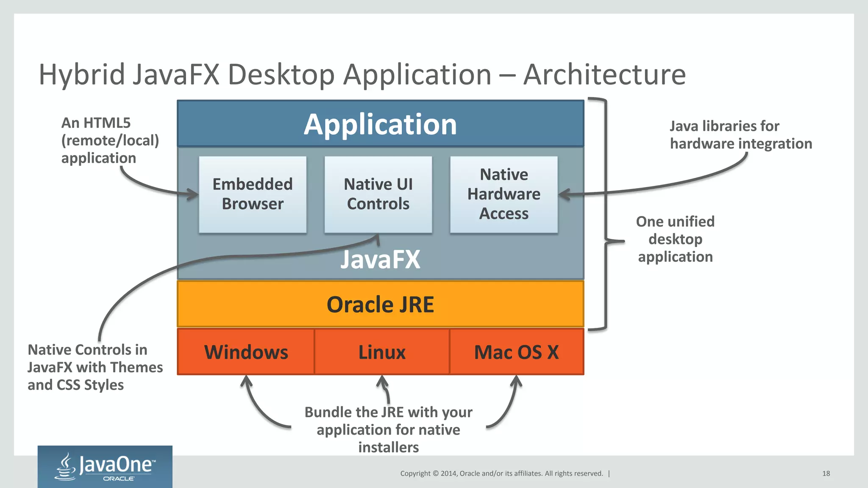Viewport: 868px width, 488px height.
Task: Select 'Bundle the JRE with your application' caption
Action: point(388,430)
